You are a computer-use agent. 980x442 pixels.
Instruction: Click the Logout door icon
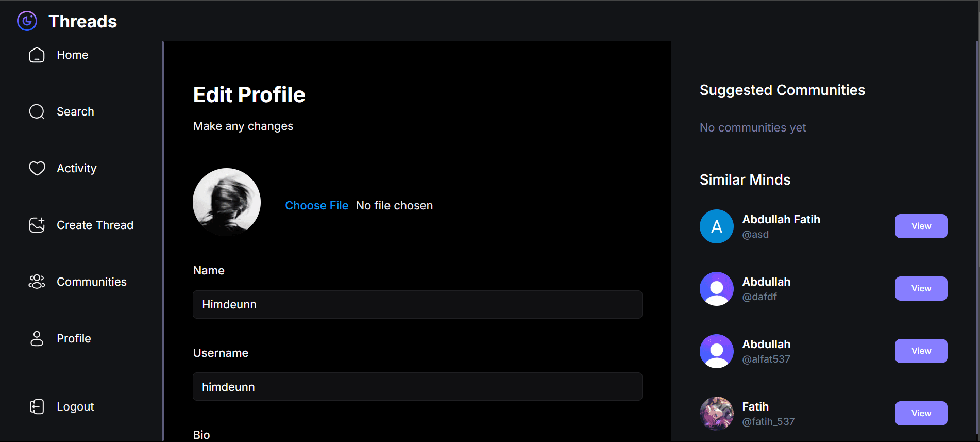pyautogui.click(x=37, y=406)
